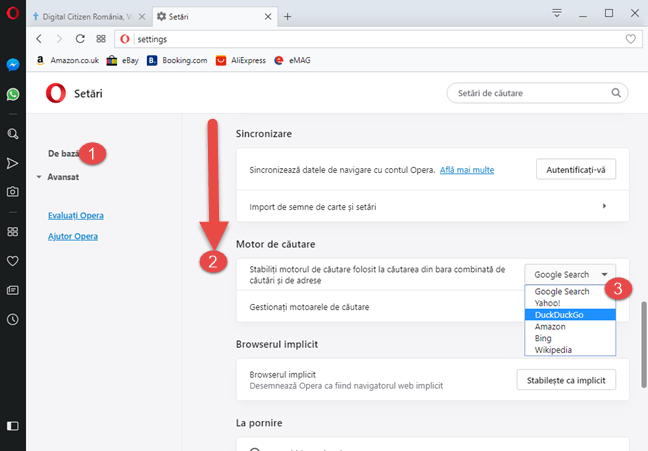Select the De bază settings section

(64, 154)
